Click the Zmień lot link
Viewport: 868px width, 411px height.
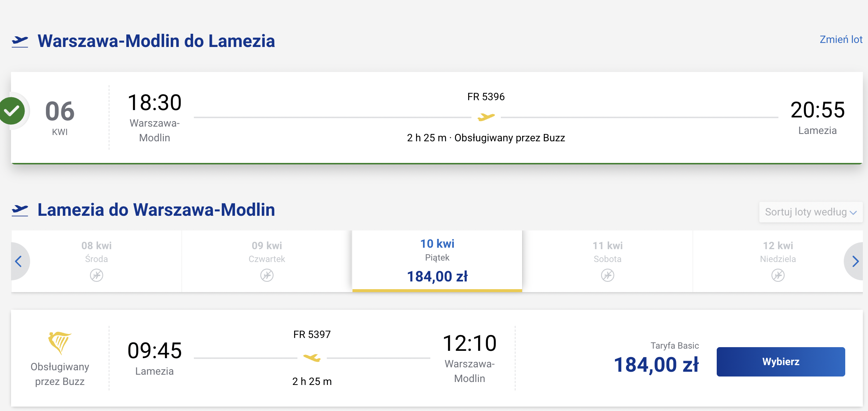pyautogui.click(x=841, y=40)
